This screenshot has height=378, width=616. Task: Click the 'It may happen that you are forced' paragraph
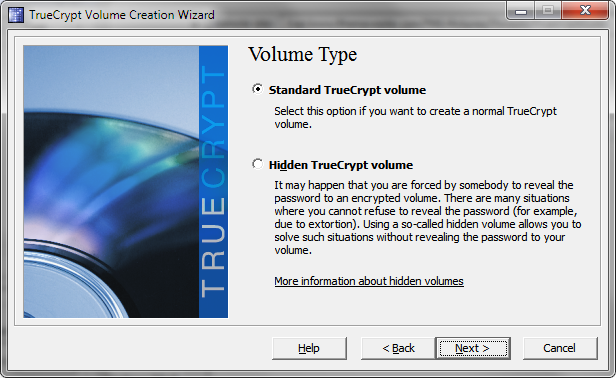click(x=427, y=217)
